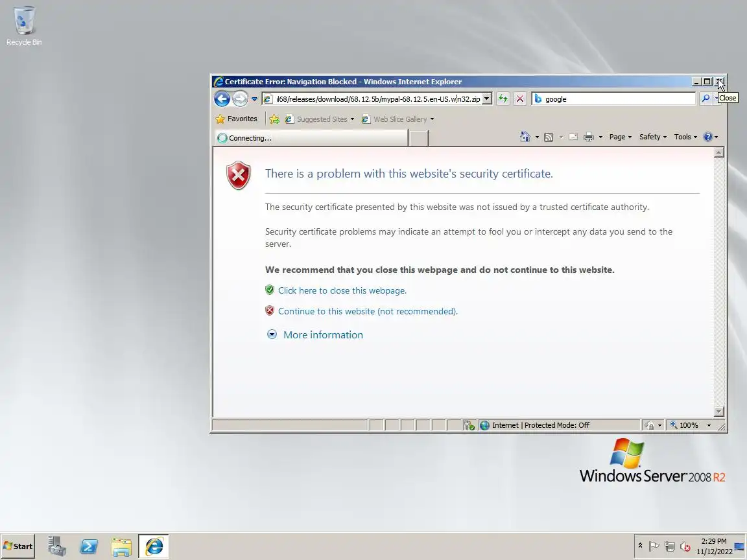Viewport: 747px width, 560px height.
Task: Click the Action Center flag icon
Action: coord(654,546)
